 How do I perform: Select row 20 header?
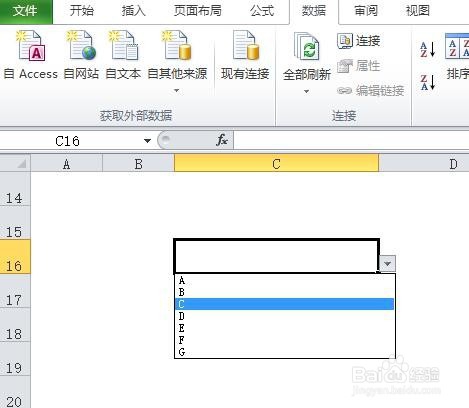(x=15, y=393)
